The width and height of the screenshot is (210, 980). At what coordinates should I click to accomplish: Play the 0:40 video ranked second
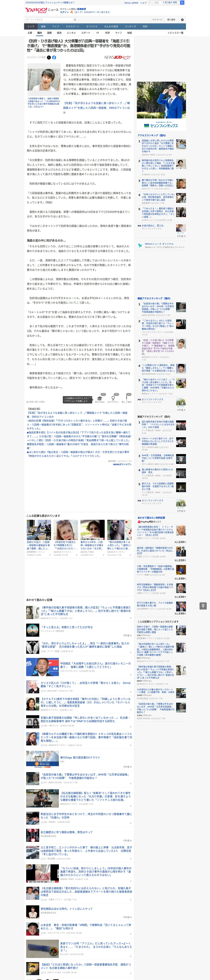click(181, 442)
